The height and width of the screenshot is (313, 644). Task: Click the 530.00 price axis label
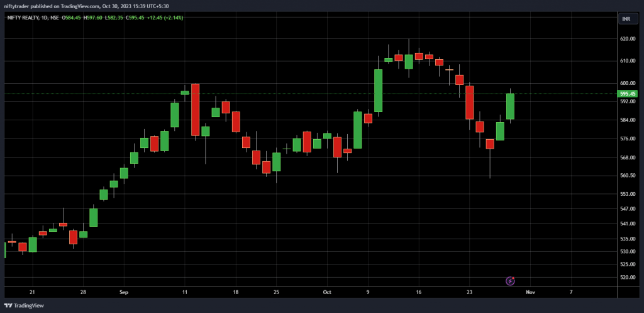(x=629, y=251)
